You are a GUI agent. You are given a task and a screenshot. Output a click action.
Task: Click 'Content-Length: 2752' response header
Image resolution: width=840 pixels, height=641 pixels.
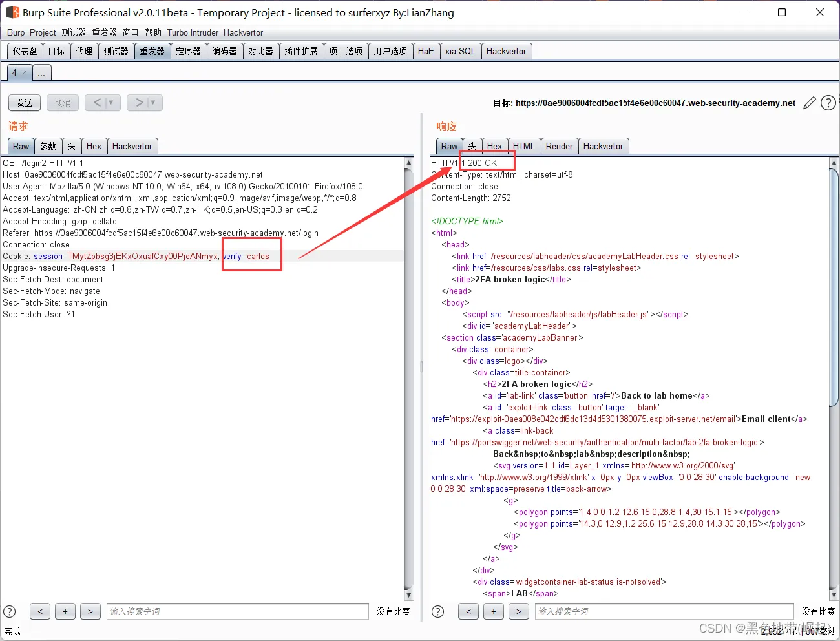tap(471, 198)
